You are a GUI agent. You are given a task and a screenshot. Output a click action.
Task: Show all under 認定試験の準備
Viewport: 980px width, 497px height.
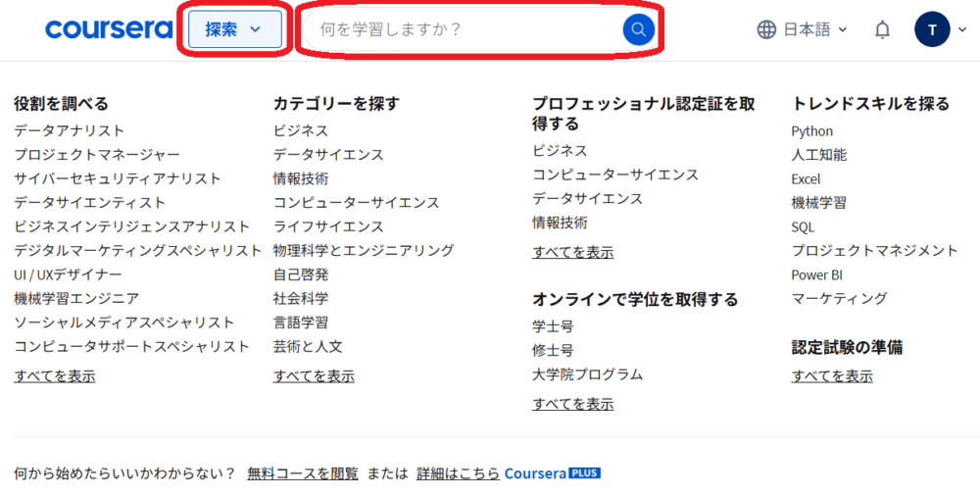pos(832,375)
